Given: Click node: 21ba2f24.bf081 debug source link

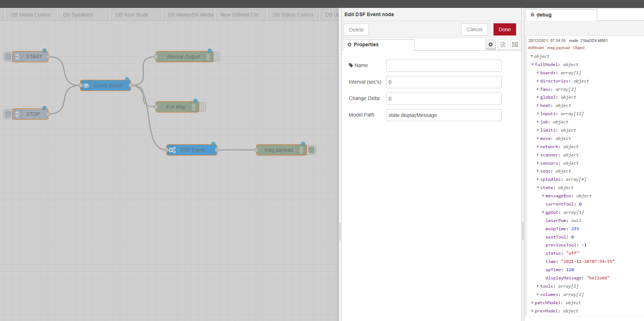Looking at the screenshot, I should click(x=588, y=41).
